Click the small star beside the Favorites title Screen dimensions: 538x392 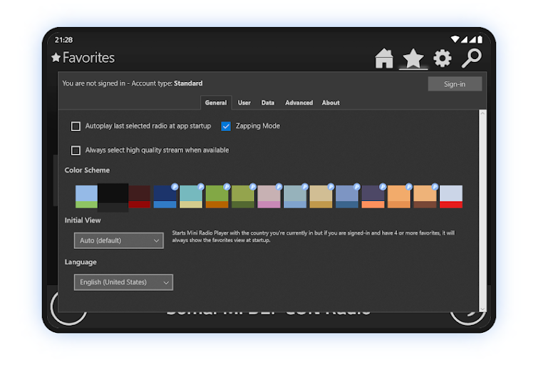[x=56, y=58]
